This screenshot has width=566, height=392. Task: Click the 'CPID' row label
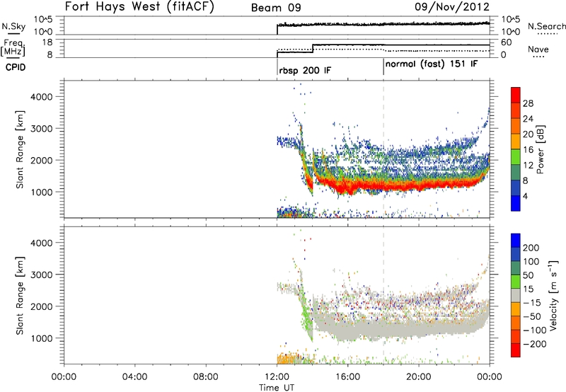16,67
